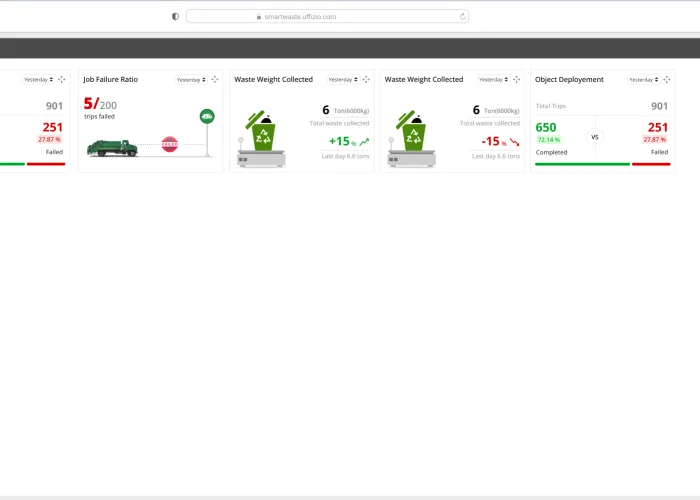Click the green garbage truck icon

[x=112, y=148]
